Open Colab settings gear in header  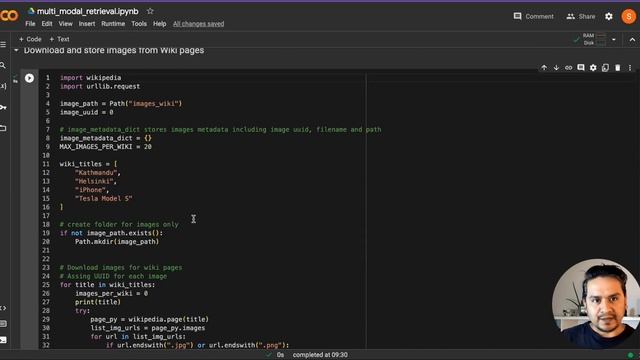pyautogui.click(x=609, y=16)
